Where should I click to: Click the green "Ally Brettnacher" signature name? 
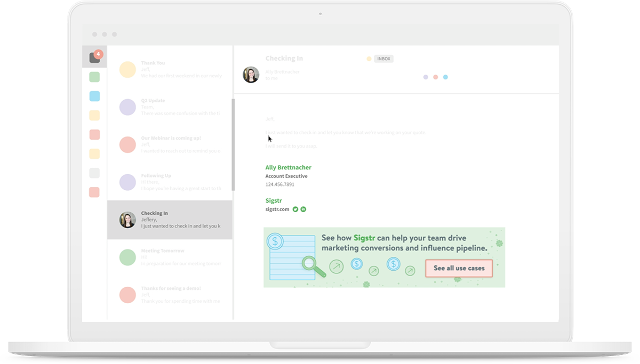click(289, 167)
